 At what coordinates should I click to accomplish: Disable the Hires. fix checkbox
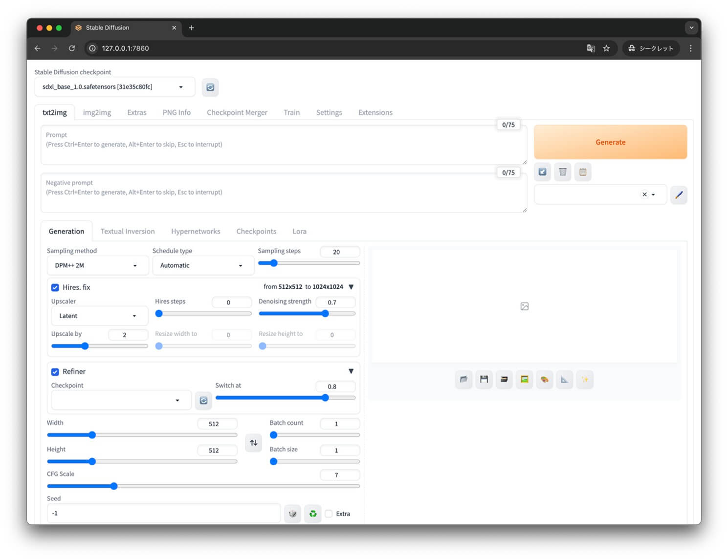coord(55,288)
